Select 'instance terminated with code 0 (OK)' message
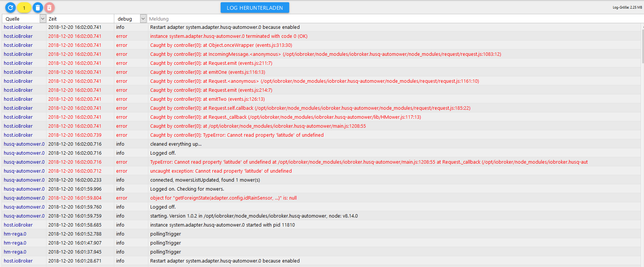The height and width of the screenshot is (267, 644). 229,36
